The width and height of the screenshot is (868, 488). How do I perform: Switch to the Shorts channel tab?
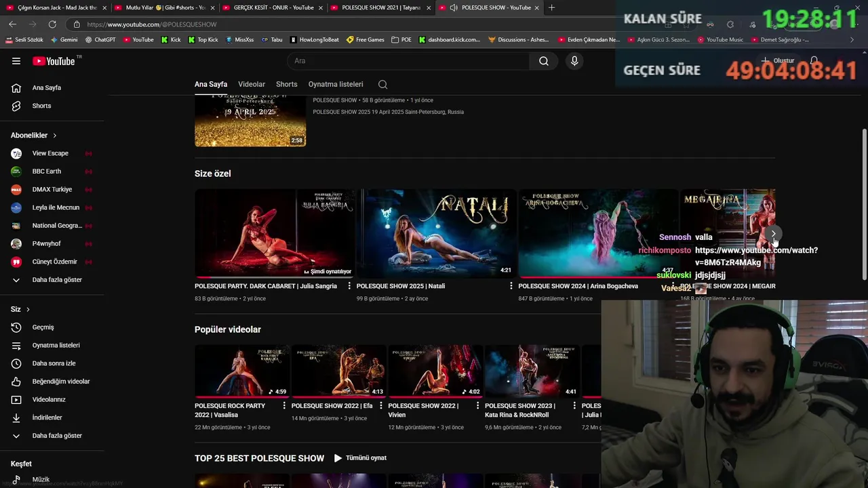[x=286, y=85]
